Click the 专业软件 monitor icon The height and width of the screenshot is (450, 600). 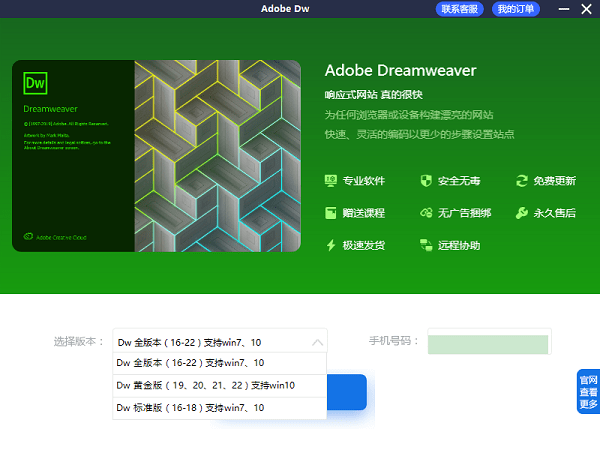click(331, 181)
